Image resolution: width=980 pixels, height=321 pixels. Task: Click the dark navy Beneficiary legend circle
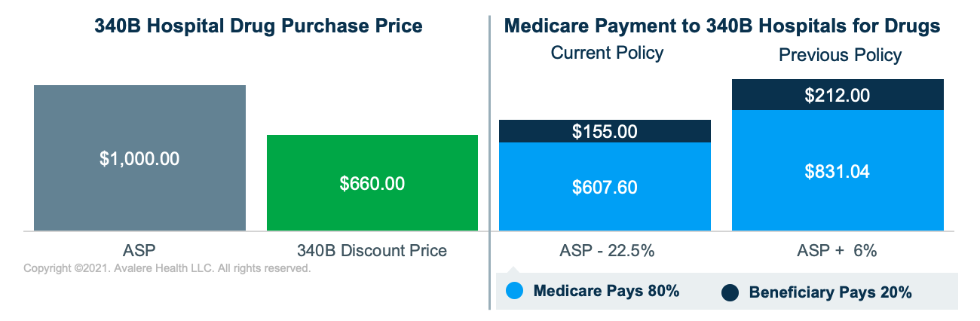click(730, 292)
